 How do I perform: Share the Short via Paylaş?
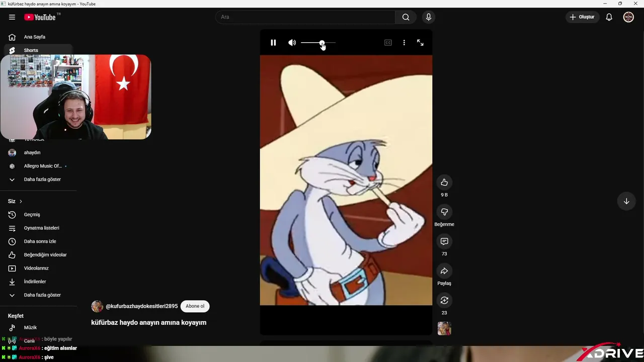tap(444, 271)
